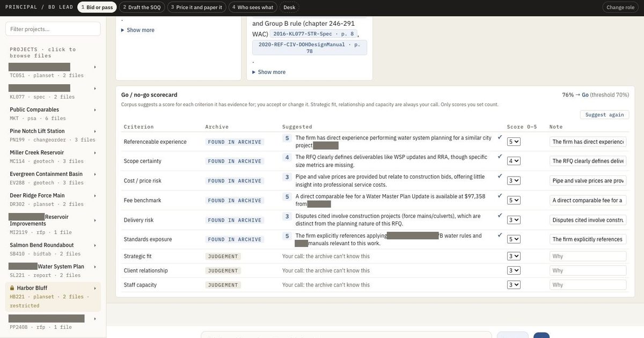Accept suggested score for Cost / price risk checkmark
The width and height of the screenshot is (644, 338).
point(500,176)
